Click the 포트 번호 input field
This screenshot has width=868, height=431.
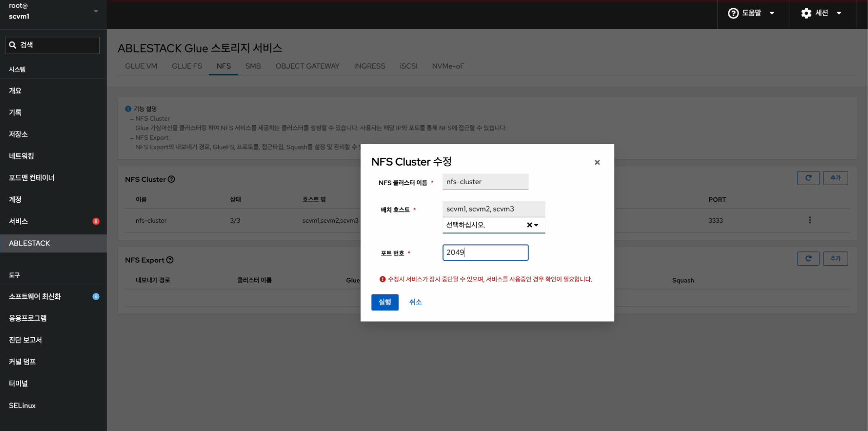pyautogui.click(x=485, y=252)
